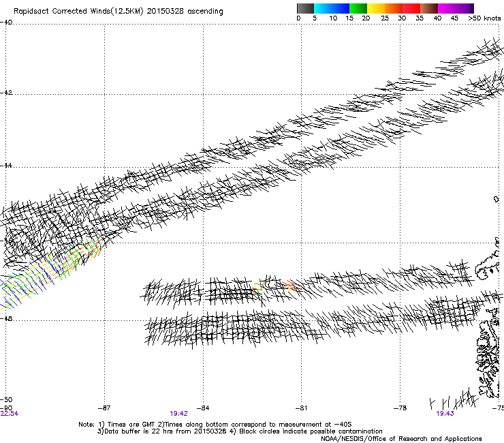Pick the yellow 20-25 knots legend swatch
This screenshot has height=443, width=504.
tap(376, 8)
